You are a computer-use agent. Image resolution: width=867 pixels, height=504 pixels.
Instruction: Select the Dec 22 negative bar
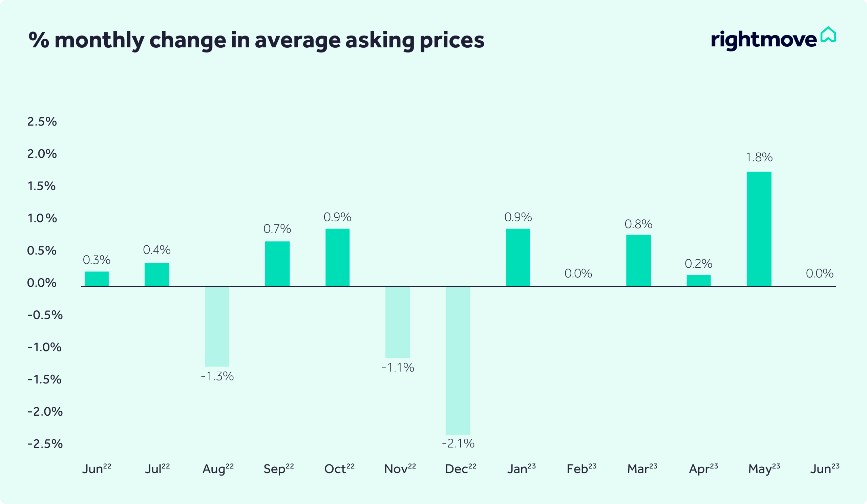coord(458,360)
